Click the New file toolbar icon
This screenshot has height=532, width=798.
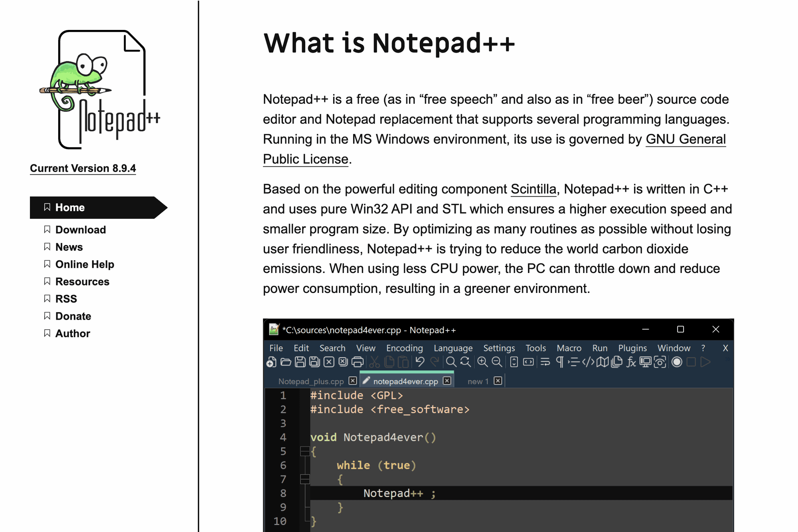tap(271, 362)
